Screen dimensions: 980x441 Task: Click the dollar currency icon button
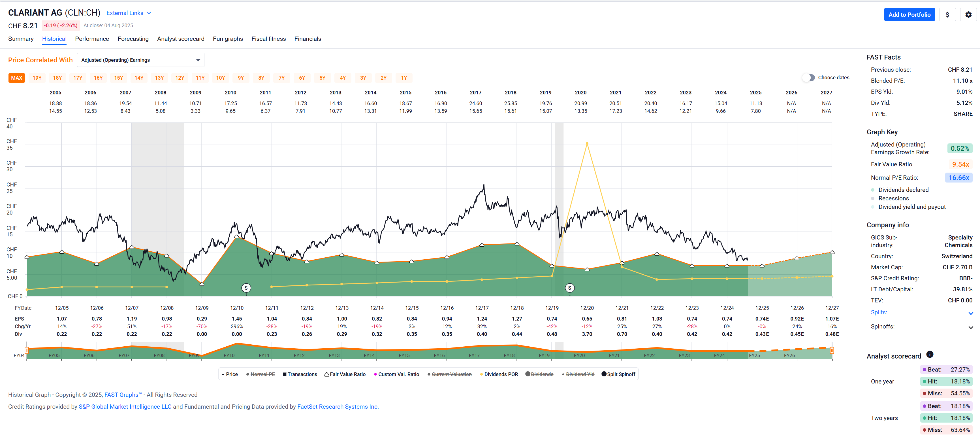pyautogui.click(x=947, y=14)
